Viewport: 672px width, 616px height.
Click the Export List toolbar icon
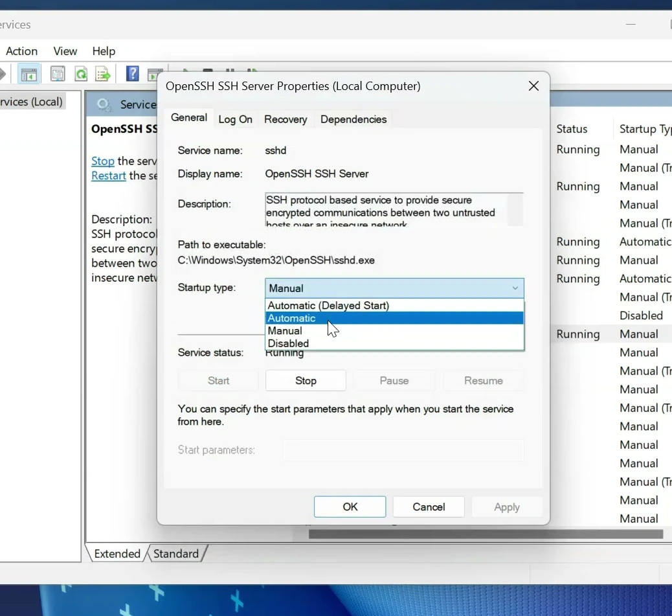[x=104, y=74]
